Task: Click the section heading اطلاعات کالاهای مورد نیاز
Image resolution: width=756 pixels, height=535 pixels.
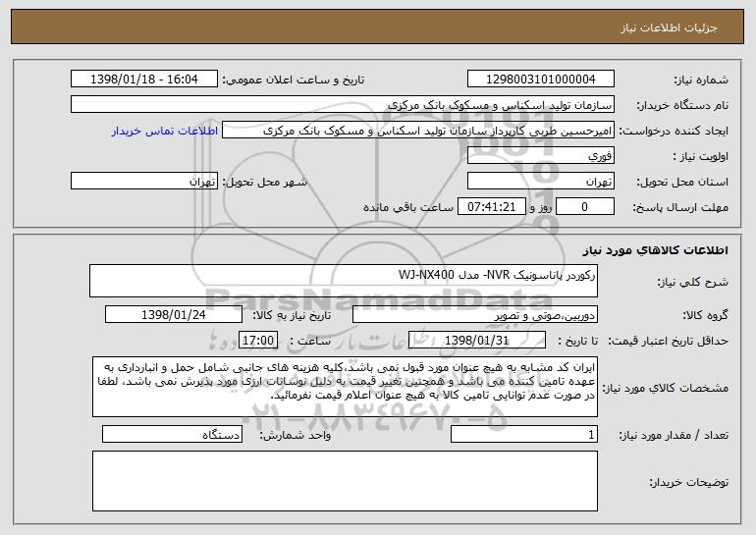Action: click(x=655, y=250)
